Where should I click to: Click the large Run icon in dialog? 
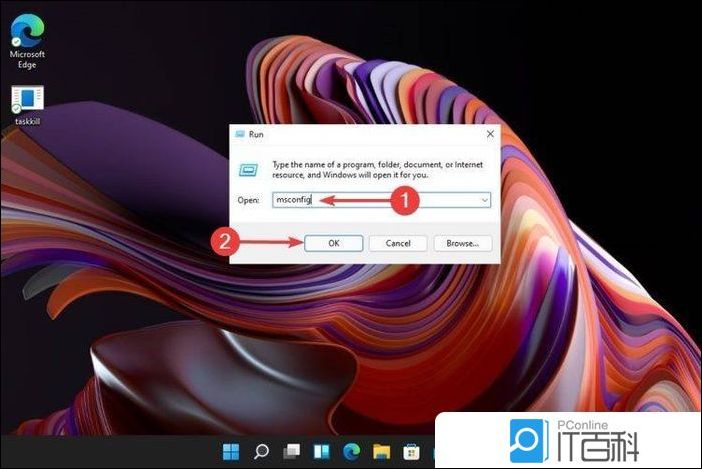[x=250, y=169]
